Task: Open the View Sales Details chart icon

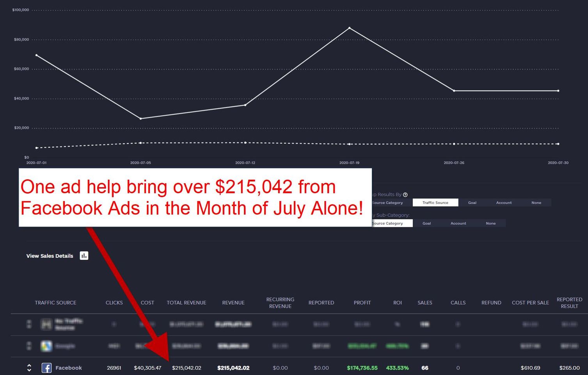Action: tap(84, 256)
